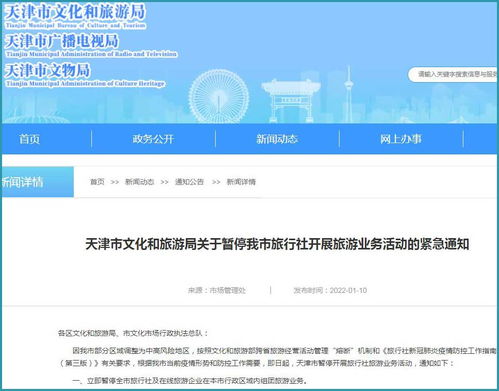499x391 pixels.
Task: Click English text Administration of Culture Heritage
Action: tap(85, 83)
